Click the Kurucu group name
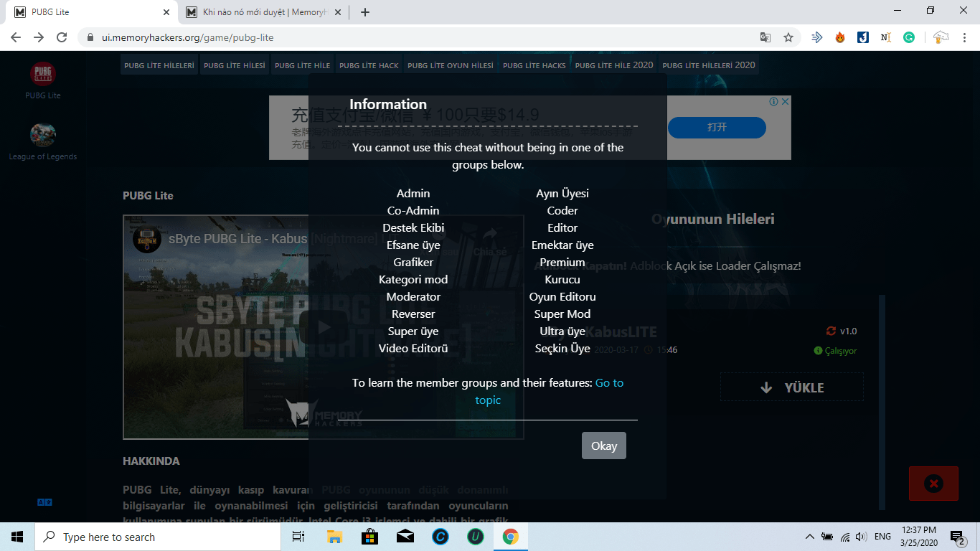 pos(562,280)
